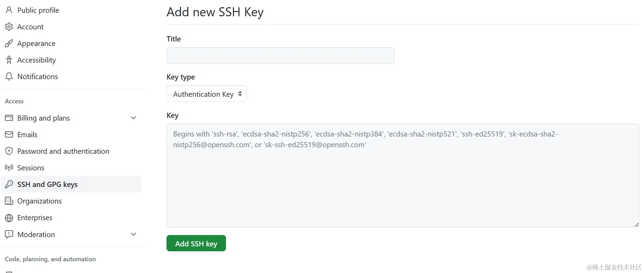
Task: Expand the Moderation section chevron
Action: point(133,234)
